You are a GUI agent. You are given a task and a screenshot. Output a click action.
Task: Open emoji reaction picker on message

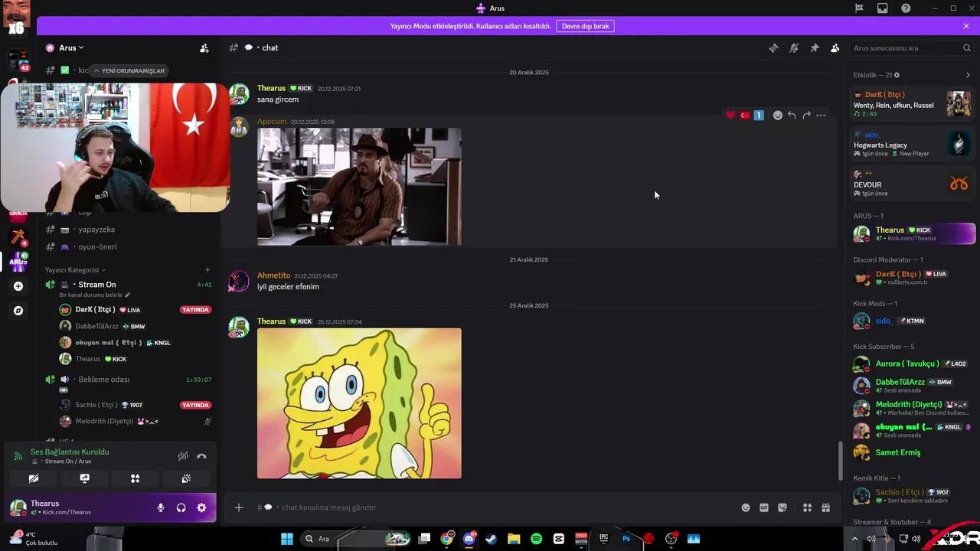pos(778,116)
